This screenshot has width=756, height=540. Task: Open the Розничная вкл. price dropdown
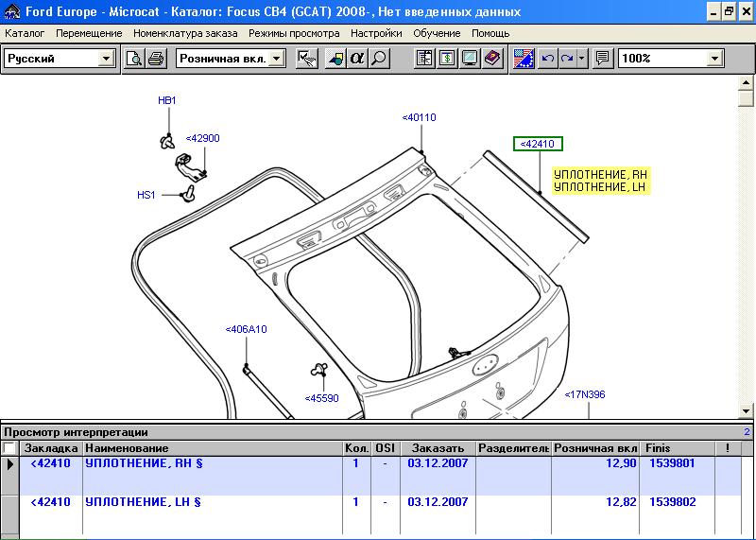click(x=276, y=59)
